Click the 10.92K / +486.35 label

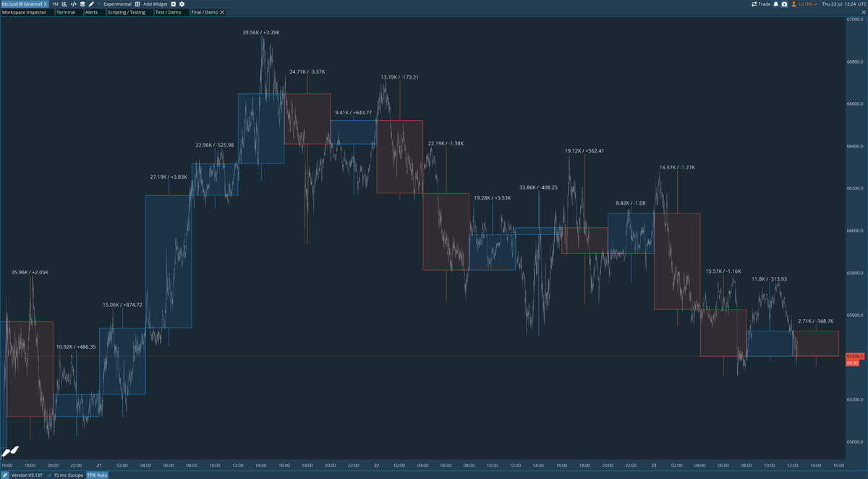[x=76, y=347]
